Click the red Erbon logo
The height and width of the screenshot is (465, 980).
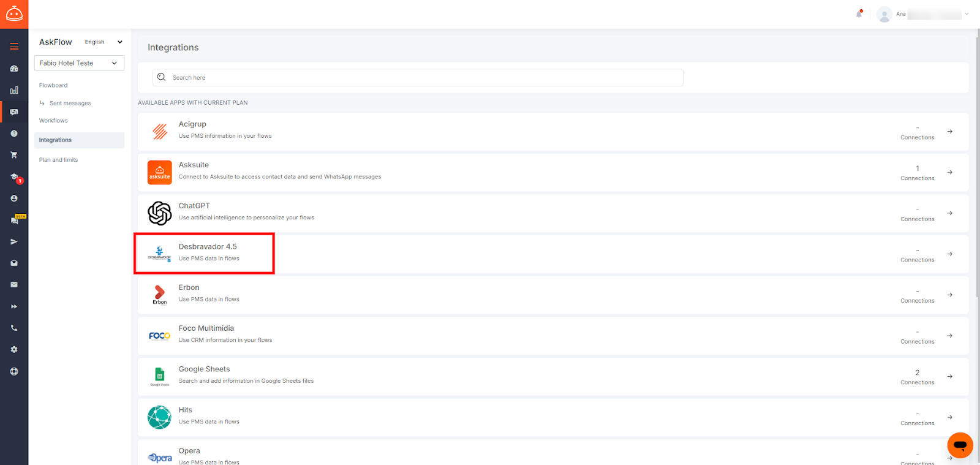click(x=159, y=295)
